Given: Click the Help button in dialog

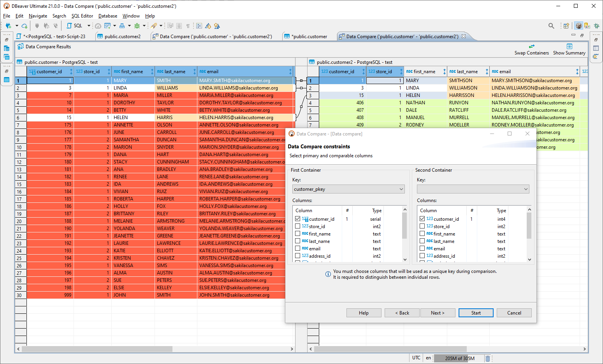Looking at the screenshot, I should point(364,313).
